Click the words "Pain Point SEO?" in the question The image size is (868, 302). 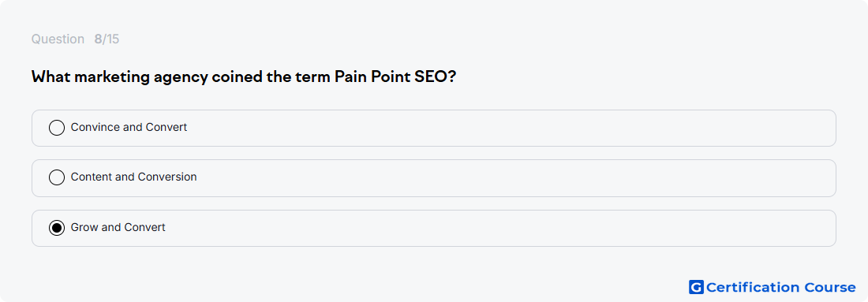coord(395,77)
